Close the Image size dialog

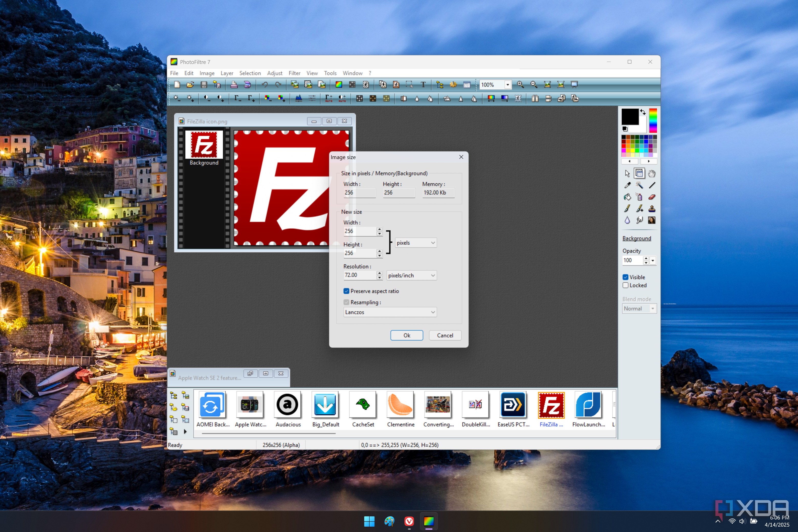pos(461,157)
